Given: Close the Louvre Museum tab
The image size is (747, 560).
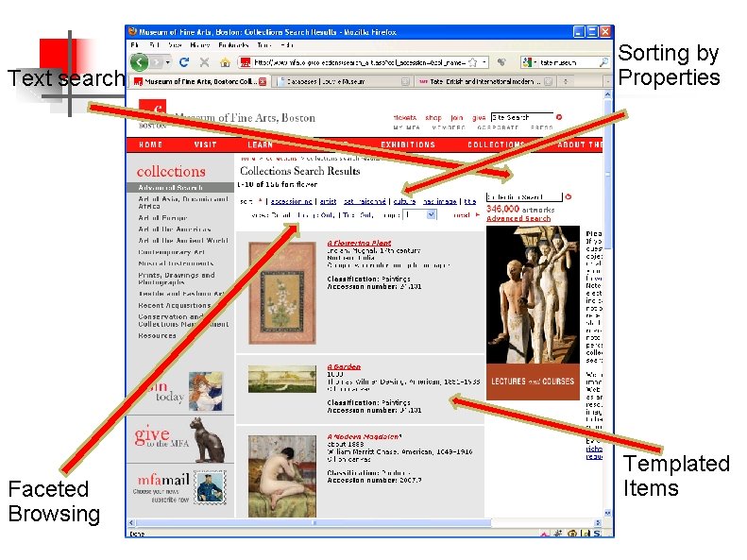Looking at the screenshot, I should pyautogui.click(x=405, y=81).
